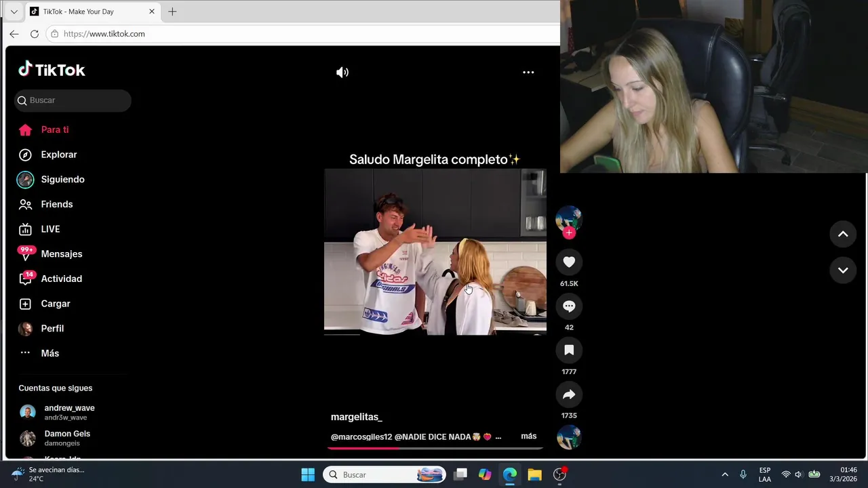Open the battery tray icon

pyautogui.click(x=814, y=474)
